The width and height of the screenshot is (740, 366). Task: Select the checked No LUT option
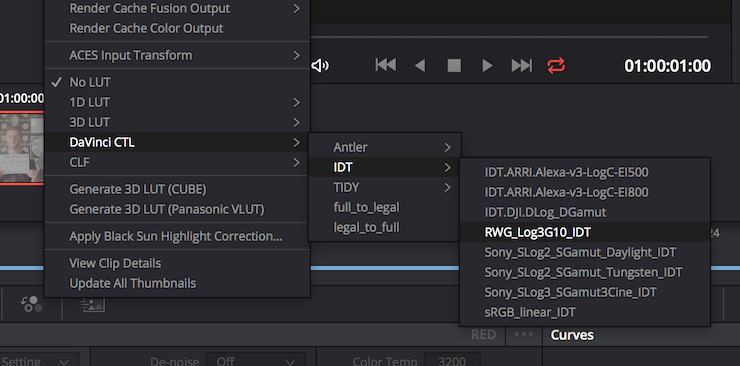click(177, 82)
